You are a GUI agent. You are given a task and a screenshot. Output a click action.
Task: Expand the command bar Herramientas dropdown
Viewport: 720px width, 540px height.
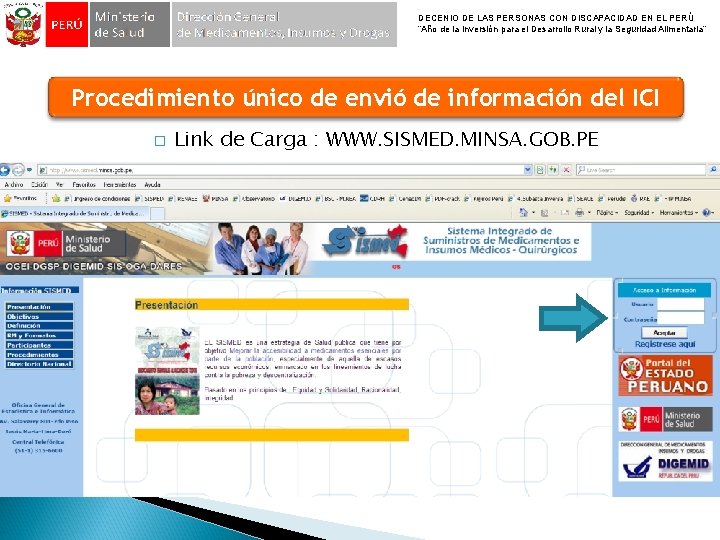[679, 213]
